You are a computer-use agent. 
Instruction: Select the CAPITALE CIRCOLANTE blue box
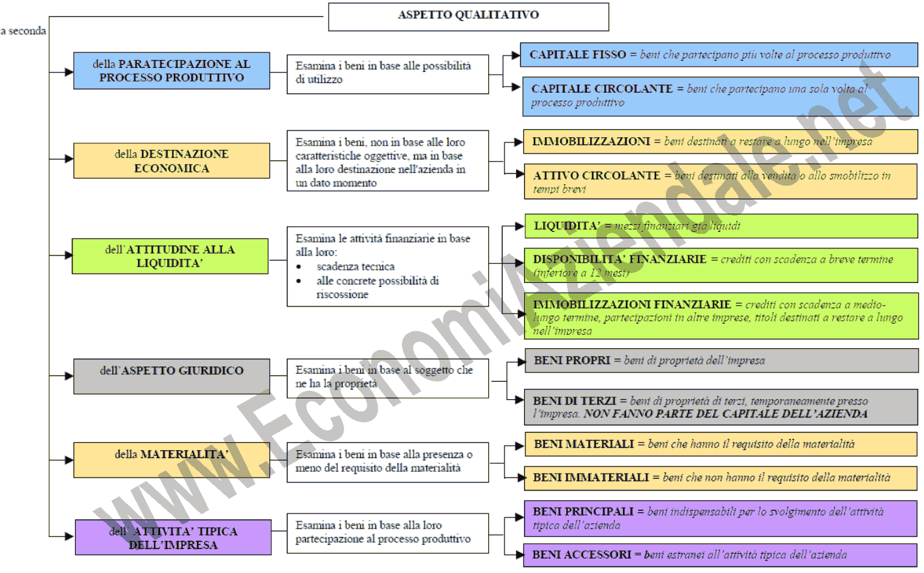720,96
